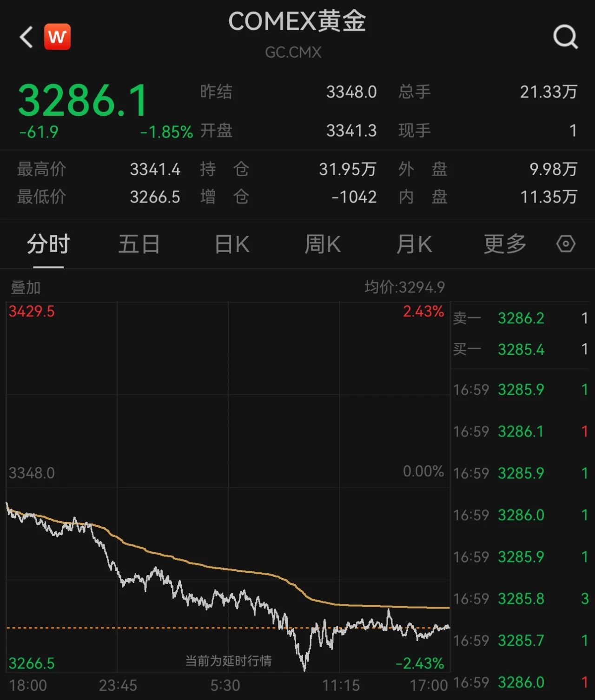Viewport: 595px width, 700px height.
Task: Click the GC.CMX ticker code
Action: click(x=293, y=52)
